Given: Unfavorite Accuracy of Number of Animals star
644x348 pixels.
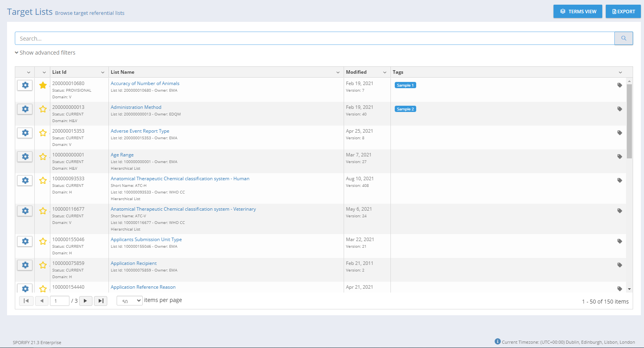Looking at the screenshot, I should (x=43, y=85).
